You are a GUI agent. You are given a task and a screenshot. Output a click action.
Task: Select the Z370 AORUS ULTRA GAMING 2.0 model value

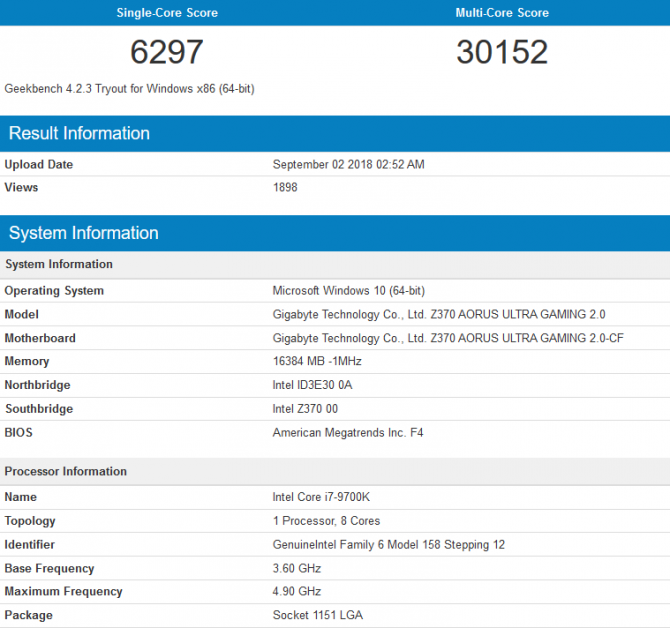(x=439, y=314)
